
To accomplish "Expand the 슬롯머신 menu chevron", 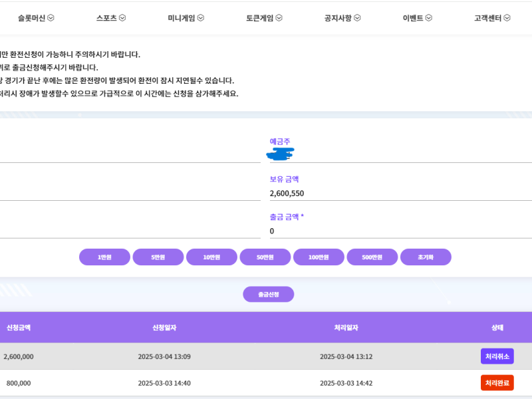I will 51,18.
